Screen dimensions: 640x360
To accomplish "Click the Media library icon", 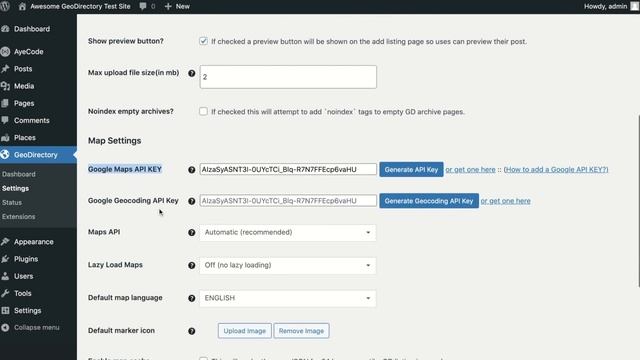I will click(x=5, y=86).
